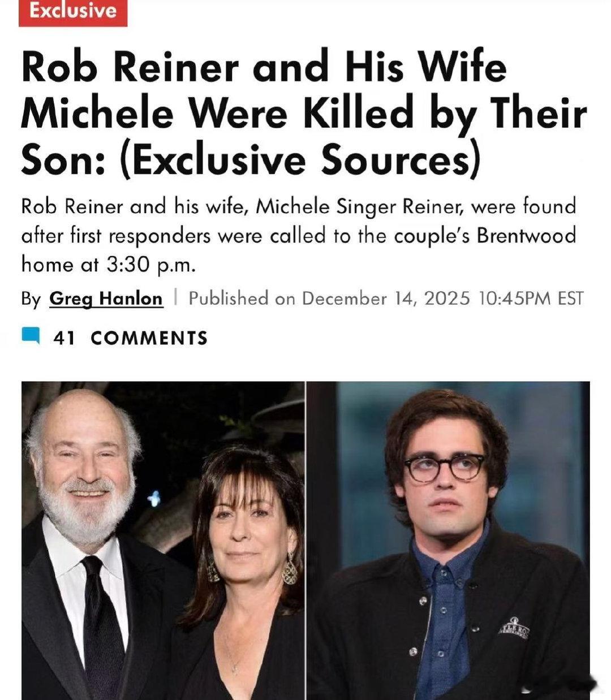Click the word 'By' before author name

31,298
